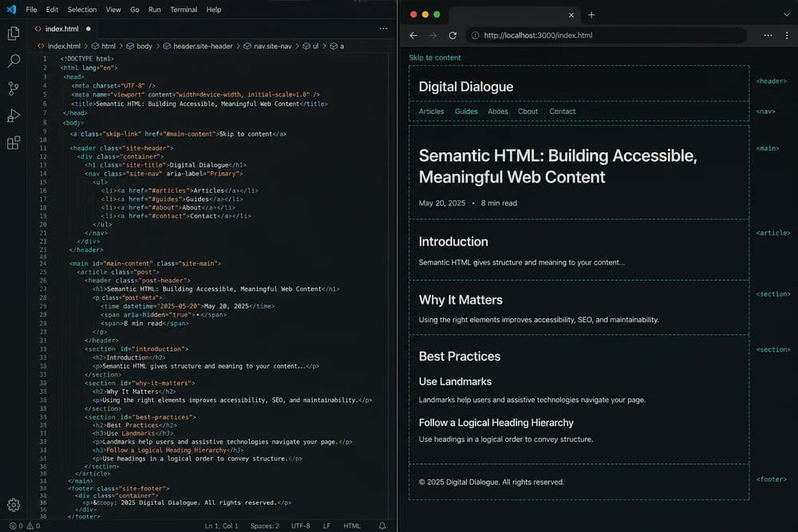Open the Run and Debug view
798x532 pixels.
click(14, 116)
